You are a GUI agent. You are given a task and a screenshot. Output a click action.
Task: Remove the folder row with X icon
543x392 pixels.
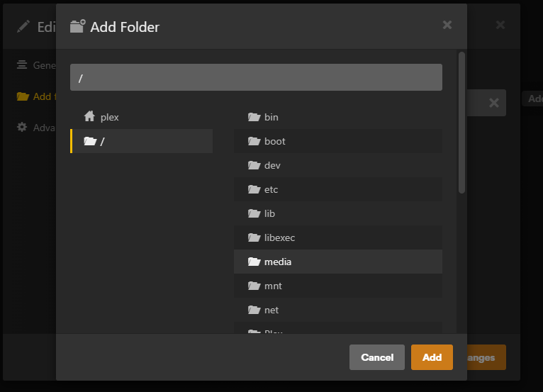(494, 103)
